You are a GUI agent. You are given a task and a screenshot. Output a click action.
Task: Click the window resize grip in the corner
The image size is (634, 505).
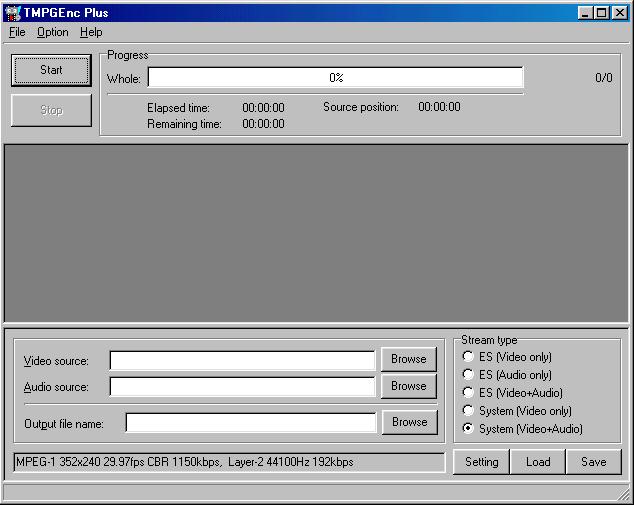click(624, 494)
